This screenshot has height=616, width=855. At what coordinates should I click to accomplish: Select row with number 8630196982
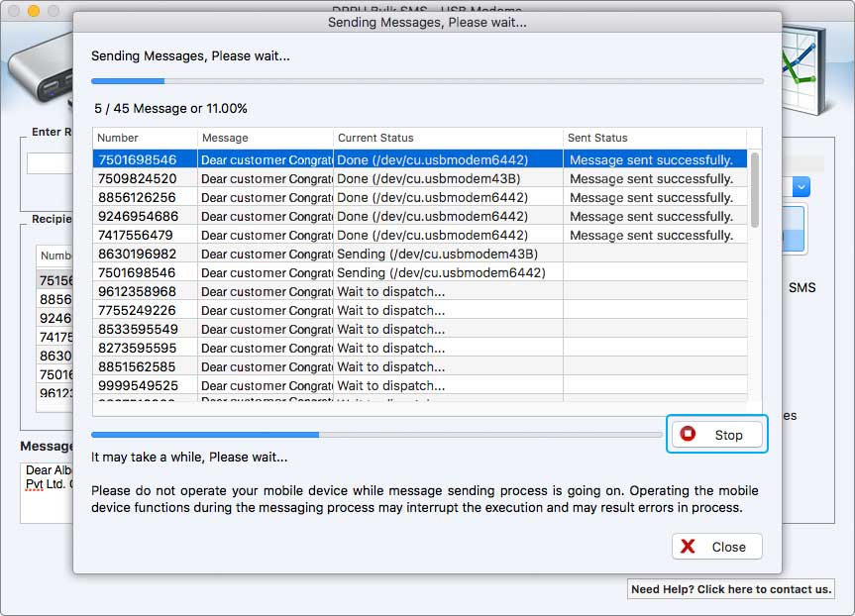[x=420, y=255]
